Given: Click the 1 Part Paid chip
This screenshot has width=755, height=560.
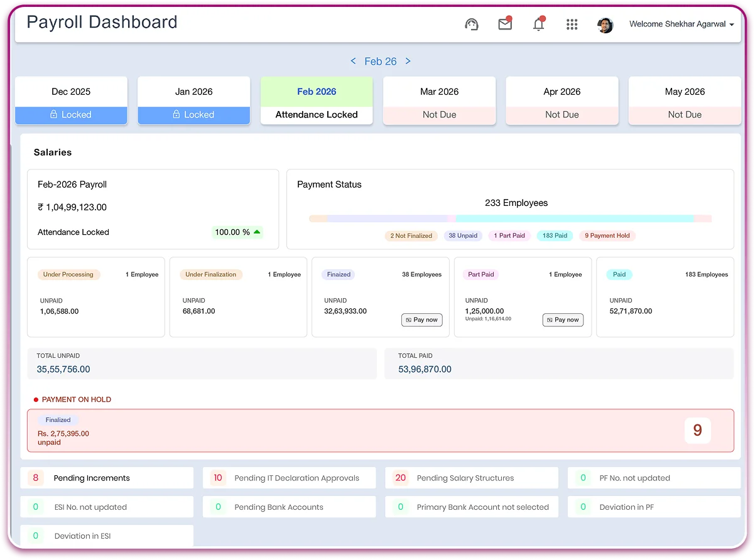Looking at the screenshot, I should [509, 236].
